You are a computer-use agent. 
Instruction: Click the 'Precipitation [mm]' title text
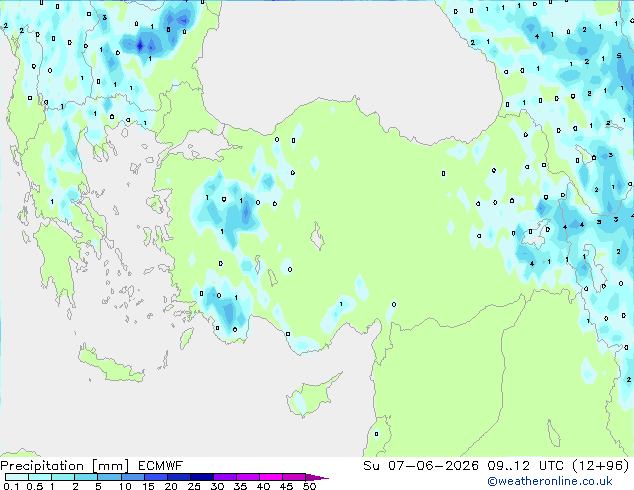click(65, 466)
